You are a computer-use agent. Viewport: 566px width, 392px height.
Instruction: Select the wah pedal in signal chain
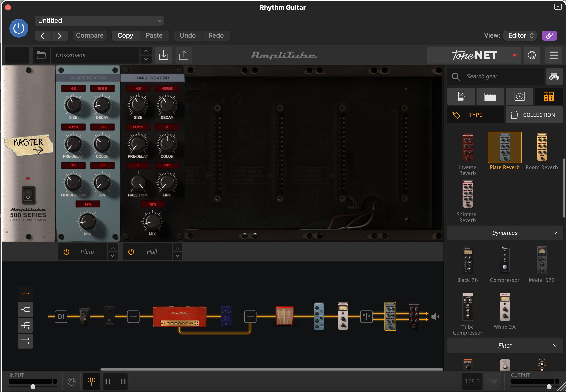pos(85,316)
